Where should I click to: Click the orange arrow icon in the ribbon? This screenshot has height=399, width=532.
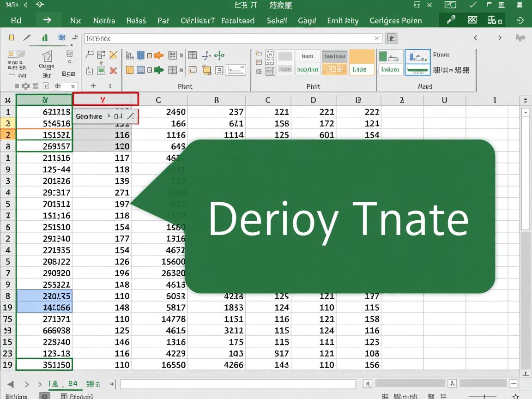159,55
